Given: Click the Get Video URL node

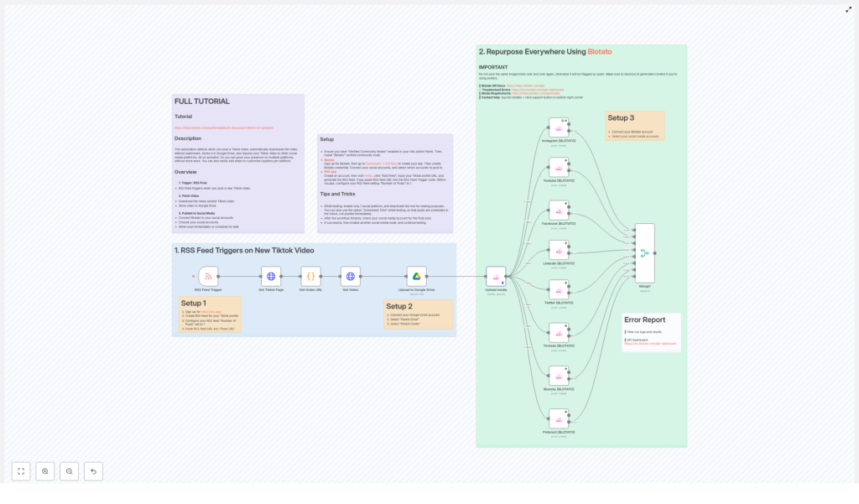Looking at the screenshot, I should (310, 277).
